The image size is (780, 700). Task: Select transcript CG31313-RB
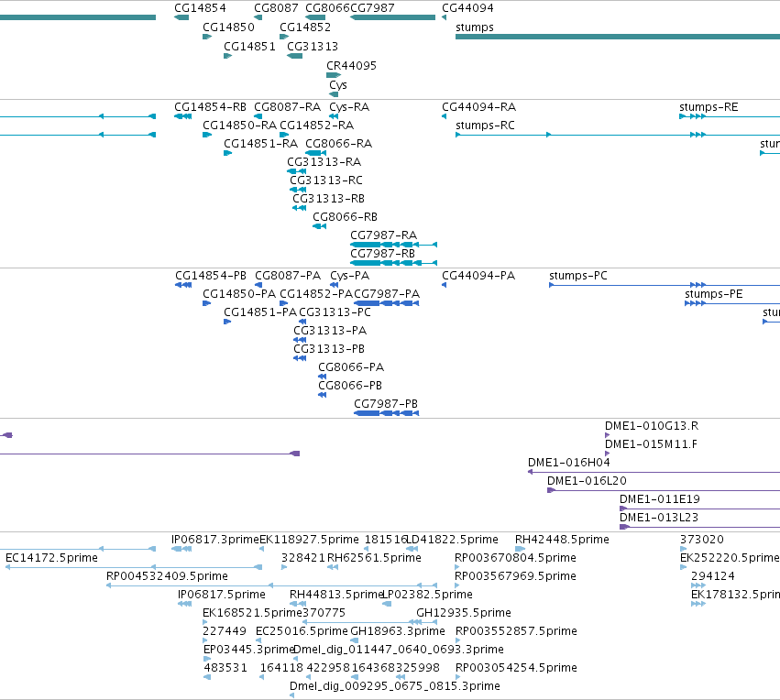point(328,199)
